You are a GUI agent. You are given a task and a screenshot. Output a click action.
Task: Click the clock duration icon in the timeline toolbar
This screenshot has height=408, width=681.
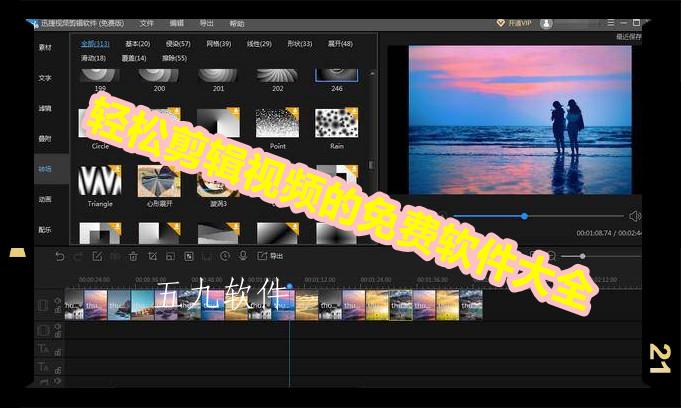click(224, 256)
